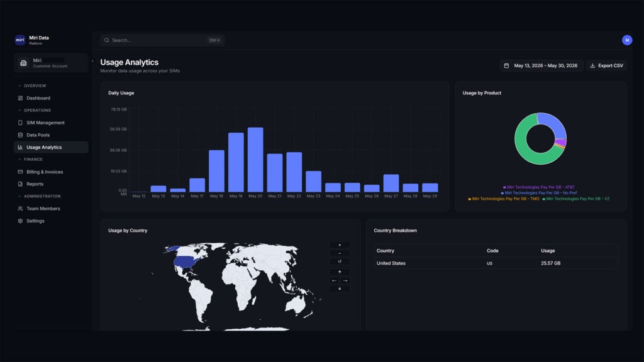Select the May 18 bar in Daily Usage

(216, 171)
